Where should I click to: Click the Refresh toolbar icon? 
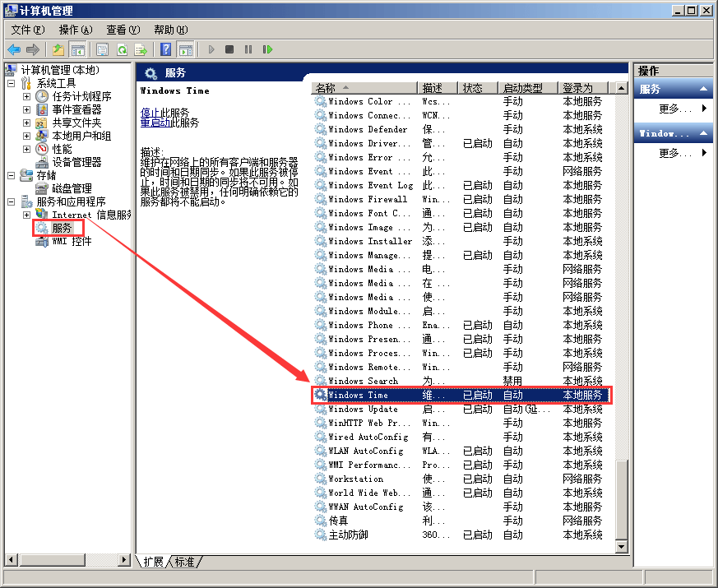pyautogui.click(x=122, y=49)
